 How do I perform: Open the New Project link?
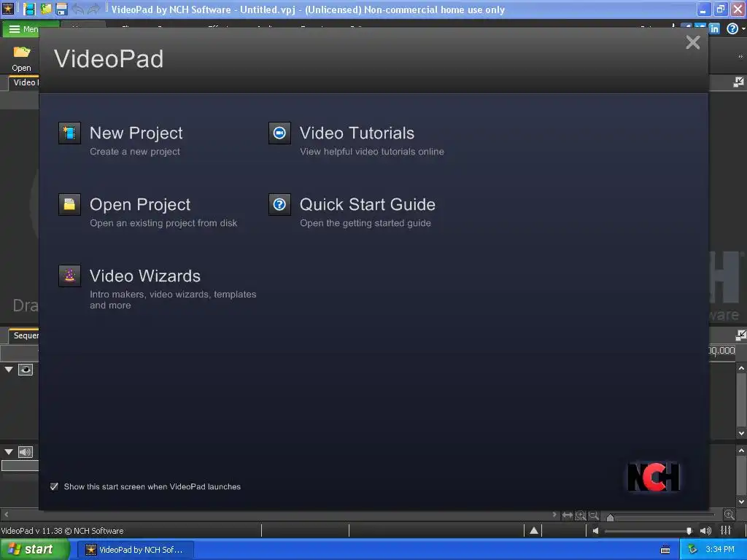tap(136, 133)
